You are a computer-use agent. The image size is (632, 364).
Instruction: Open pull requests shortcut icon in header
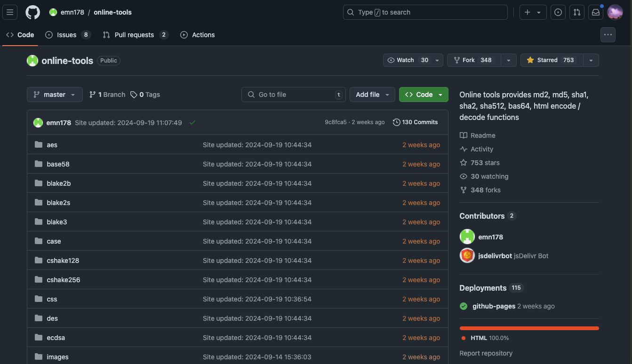tap(577, 12)
